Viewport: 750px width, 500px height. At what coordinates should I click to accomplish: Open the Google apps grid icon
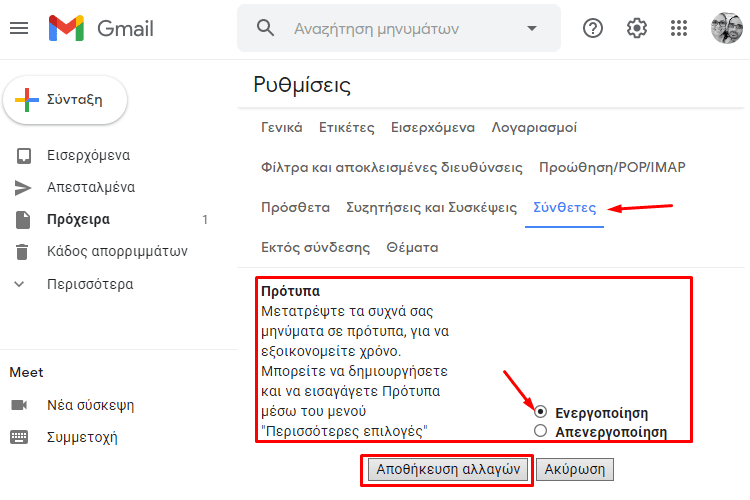click(679, 28)
